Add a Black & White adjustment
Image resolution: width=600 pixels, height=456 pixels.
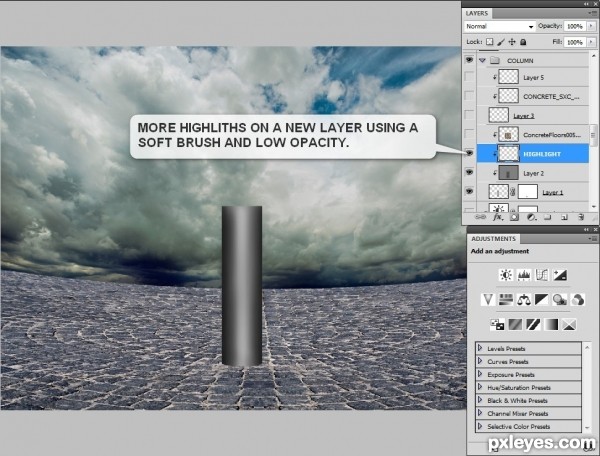pos(542,300)
